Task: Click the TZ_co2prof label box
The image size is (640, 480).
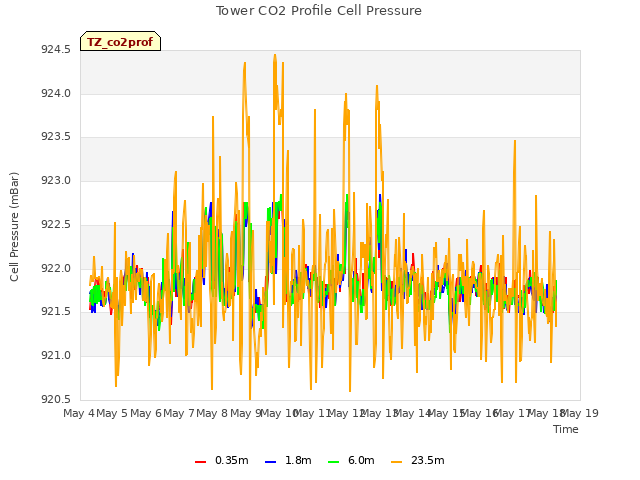Action: [x=120, y=41]
